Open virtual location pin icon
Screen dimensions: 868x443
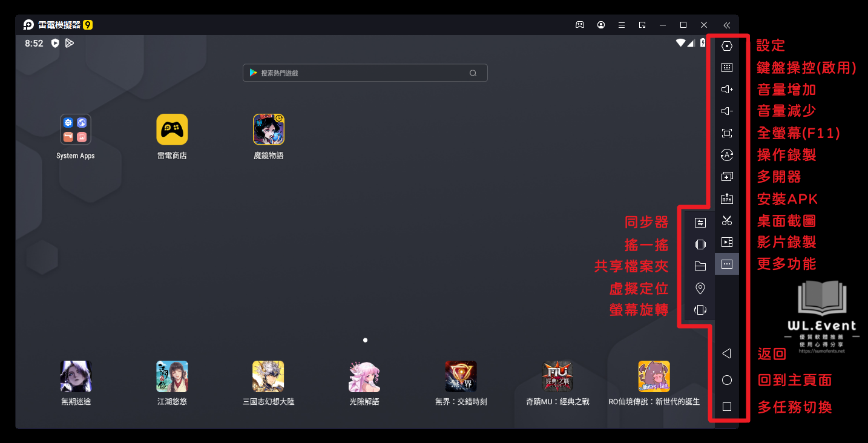(x=700, y=288)
